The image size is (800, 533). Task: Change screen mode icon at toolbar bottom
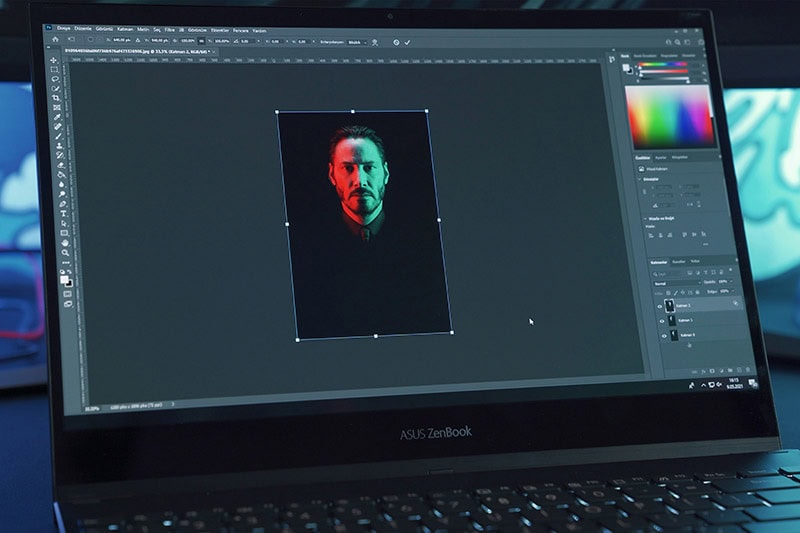pyautogui.click(x=68, y=303)
